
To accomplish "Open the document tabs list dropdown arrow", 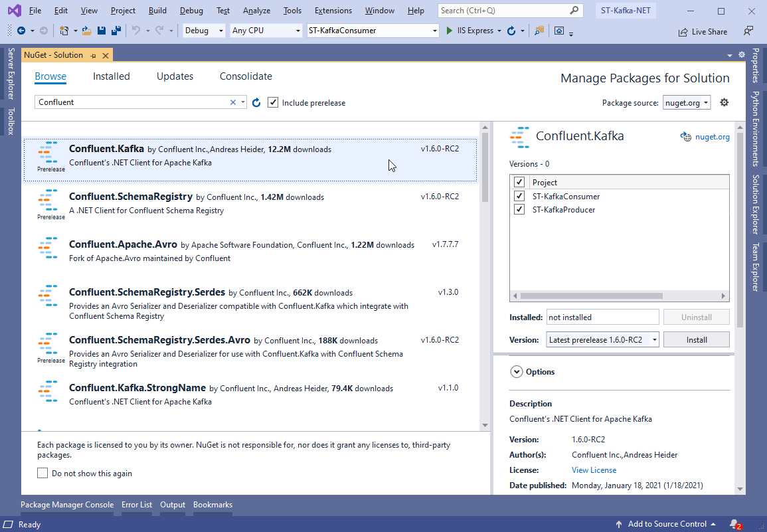I will (x=730, y=55).
